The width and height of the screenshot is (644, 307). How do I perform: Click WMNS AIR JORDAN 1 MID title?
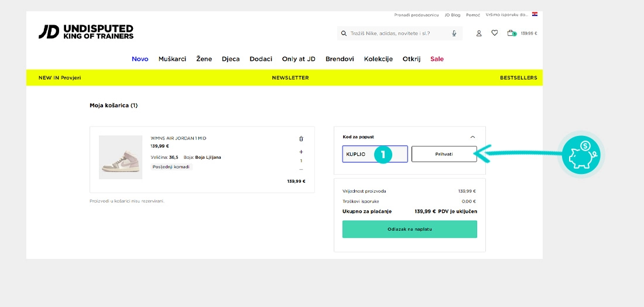coord(179,138)
